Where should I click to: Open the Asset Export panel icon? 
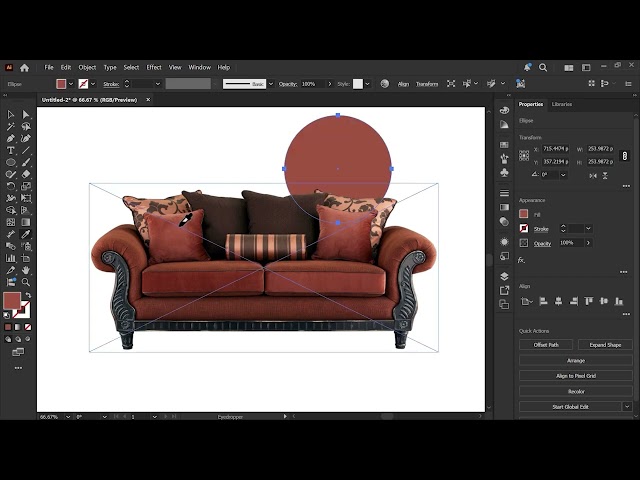click(504, 290)
